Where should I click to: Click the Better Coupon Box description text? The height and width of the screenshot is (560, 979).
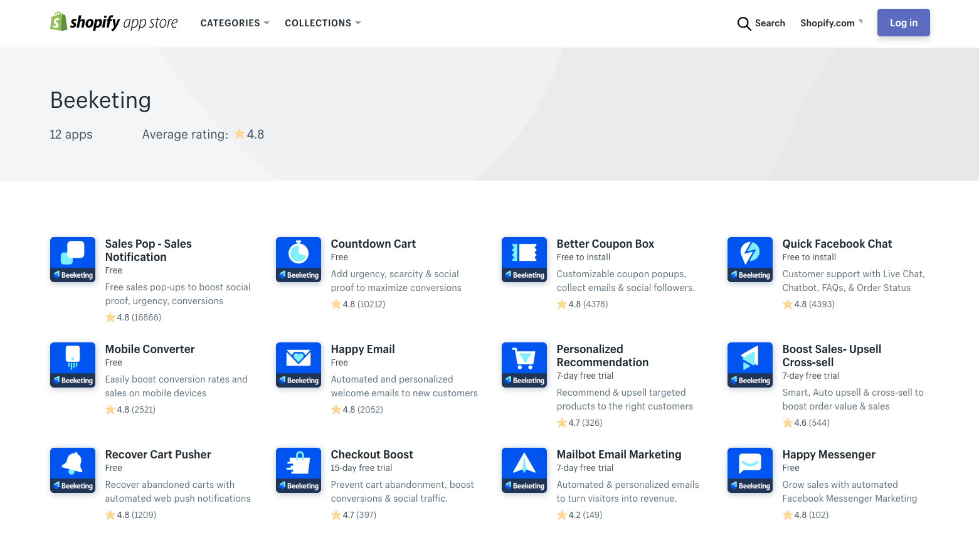click(x=626, y=281)
